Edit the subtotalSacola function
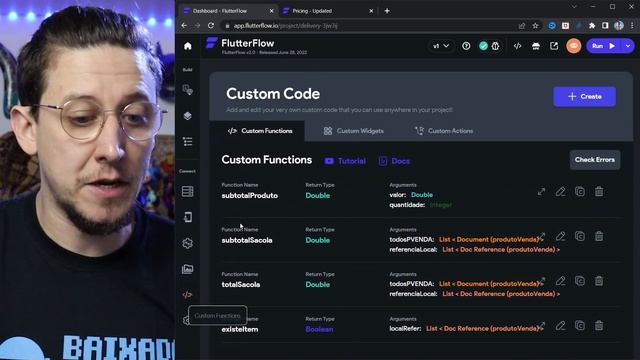The width and height of the screenshot is (640, 360). coord(560,236)
